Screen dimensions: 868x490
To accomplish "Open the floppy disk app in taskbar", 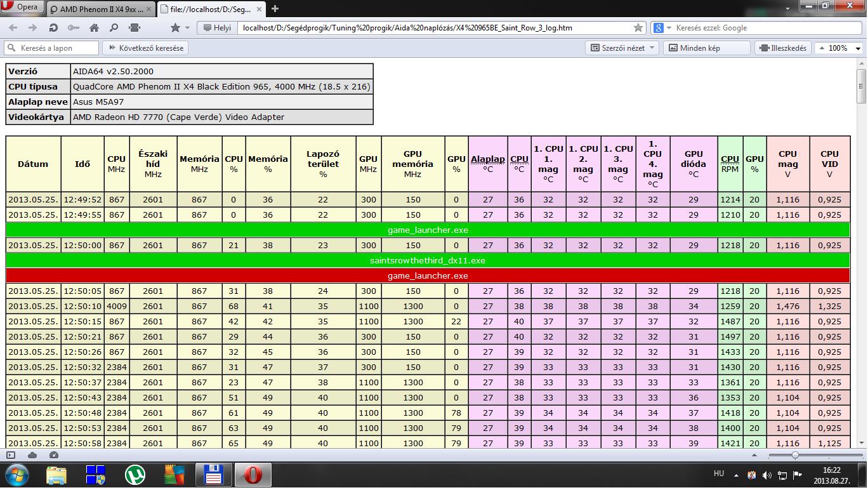I will 213,475.
